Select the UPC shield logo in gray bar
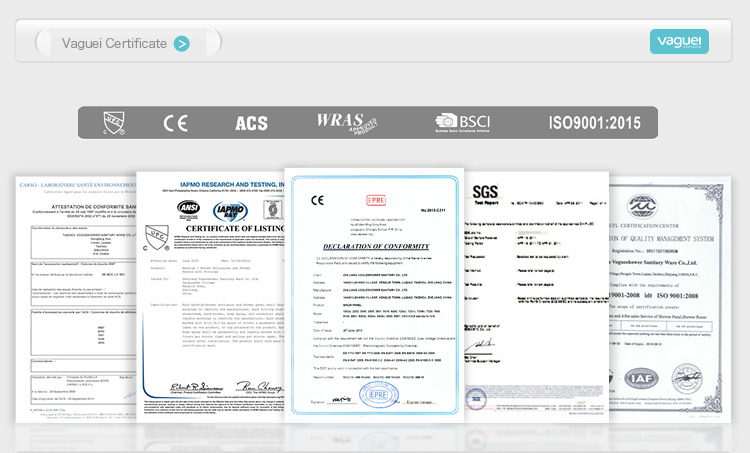Image resolution: width=750 pixels, height=453 pixels. point(114,123)
